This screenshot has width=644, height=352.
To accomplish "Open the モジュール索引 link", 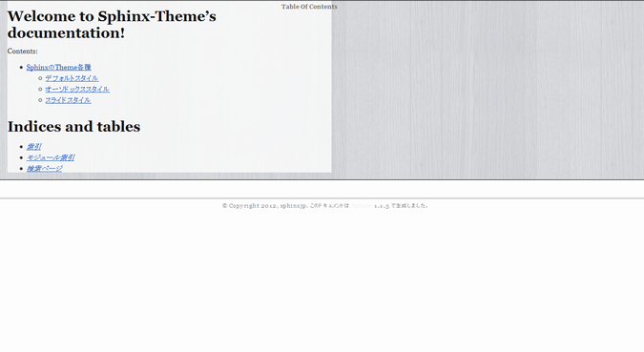I will click(x=51, y=157).
